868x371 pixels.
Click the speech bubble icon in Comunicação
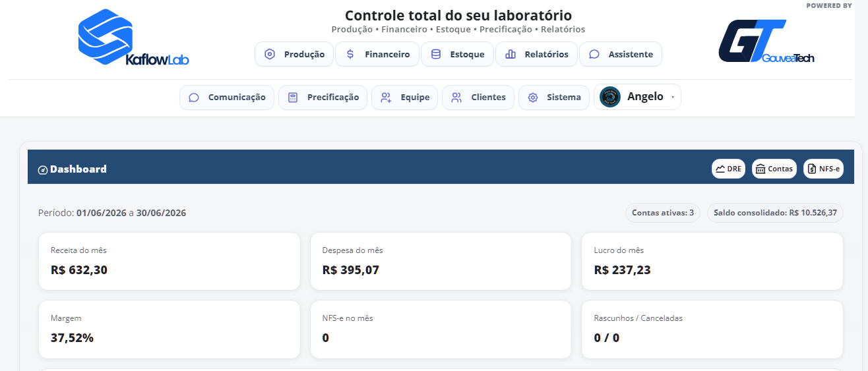[x=194, y=98]
